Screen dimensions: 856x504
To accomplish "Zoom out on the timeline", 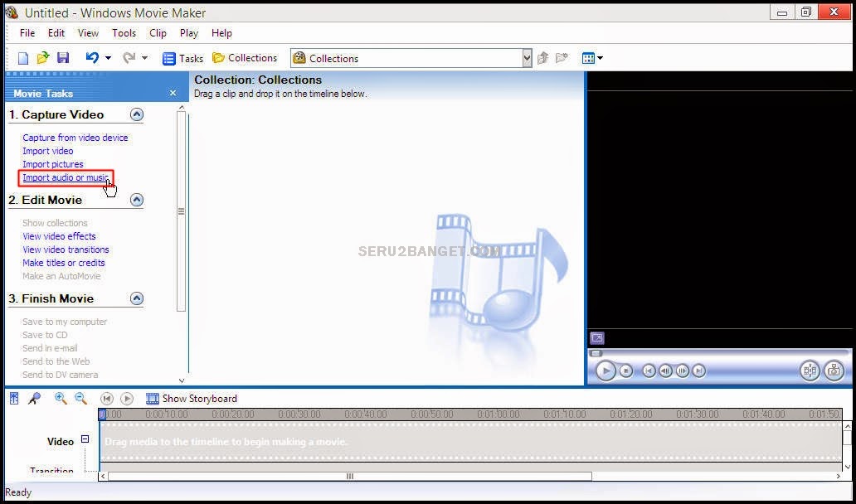I will tap(80, 399).
